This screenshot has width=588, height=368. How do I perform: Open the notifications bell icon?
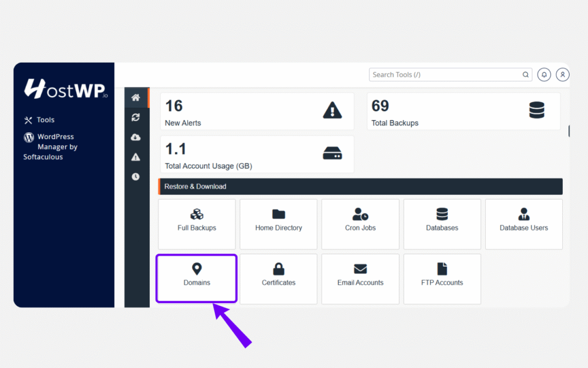(544, 74)
